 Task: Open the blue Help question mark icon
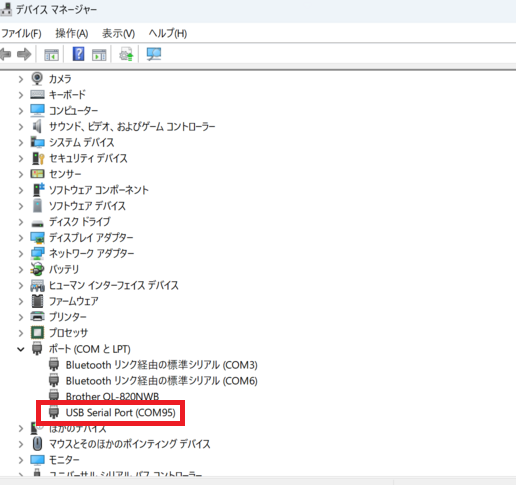point(78,54)
